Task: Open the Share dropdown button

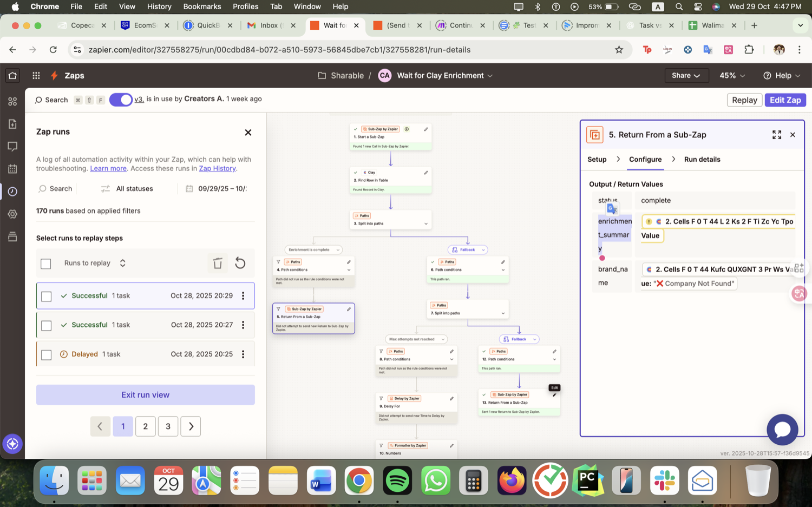Action: pyautogui.click(x=686, y=76)
